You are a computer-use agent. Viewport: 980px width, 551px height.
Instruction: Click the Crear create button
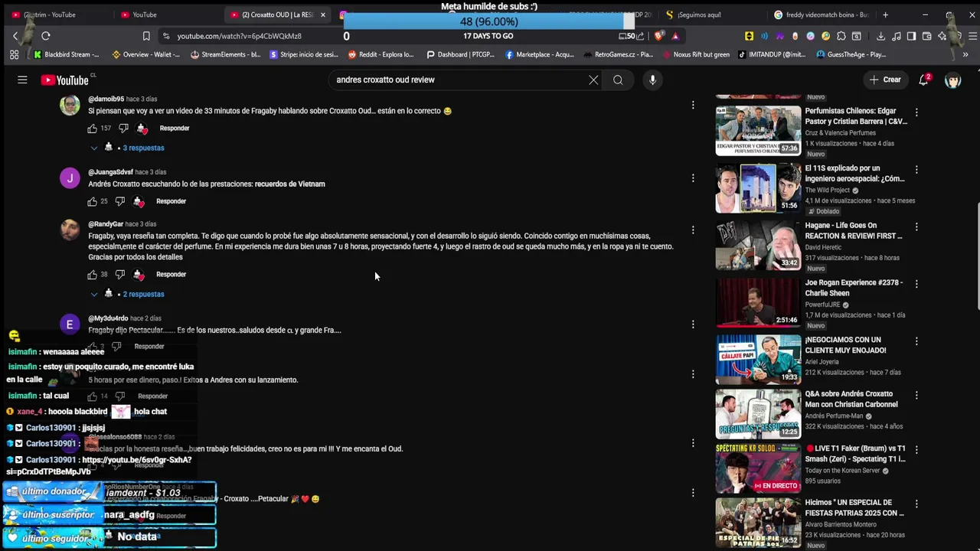pos(885,80)
